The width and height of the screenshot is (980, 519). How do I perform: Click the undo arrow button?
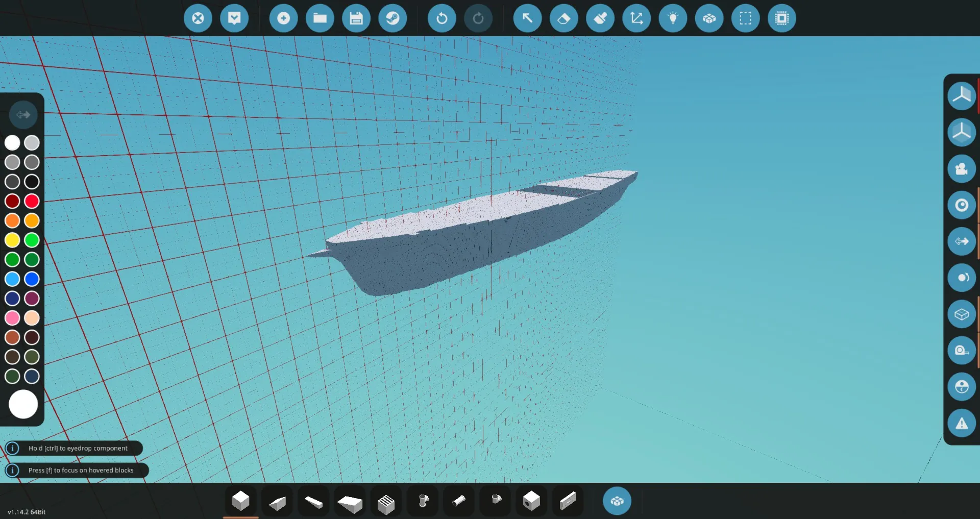click(x=442, y=18)
